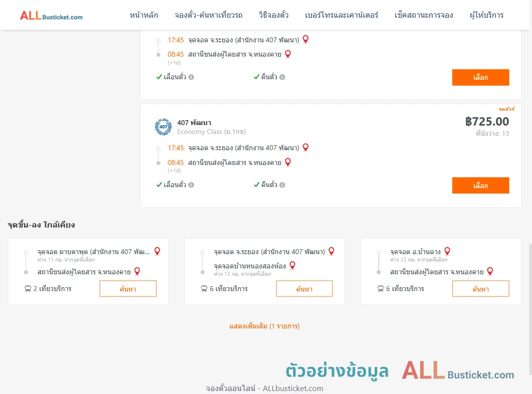
Task: Open the 08:45 arrival map pin in the ฿725.00 card
Action: pos(288,162)
